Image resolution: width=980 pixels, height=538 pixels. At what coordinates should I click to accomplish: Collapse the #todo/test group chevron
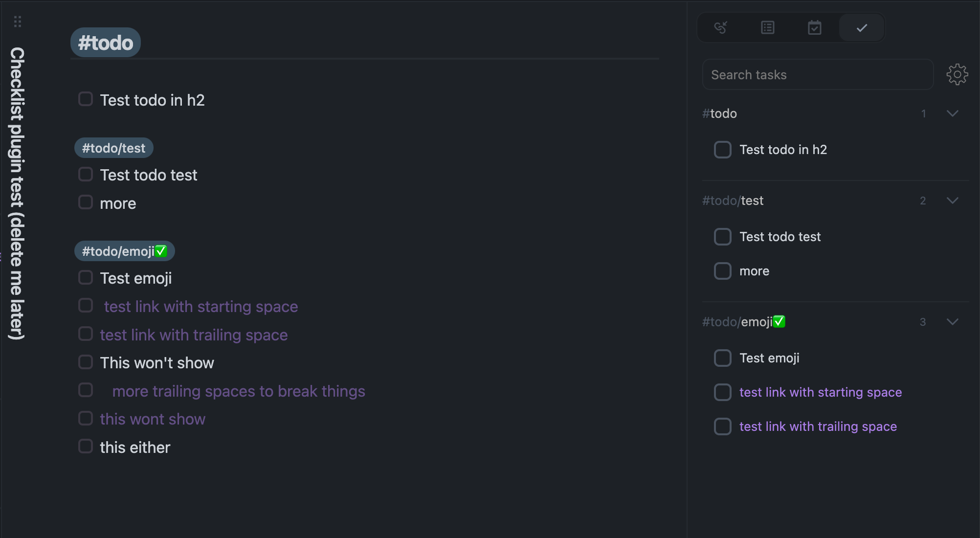click(952, 201)
